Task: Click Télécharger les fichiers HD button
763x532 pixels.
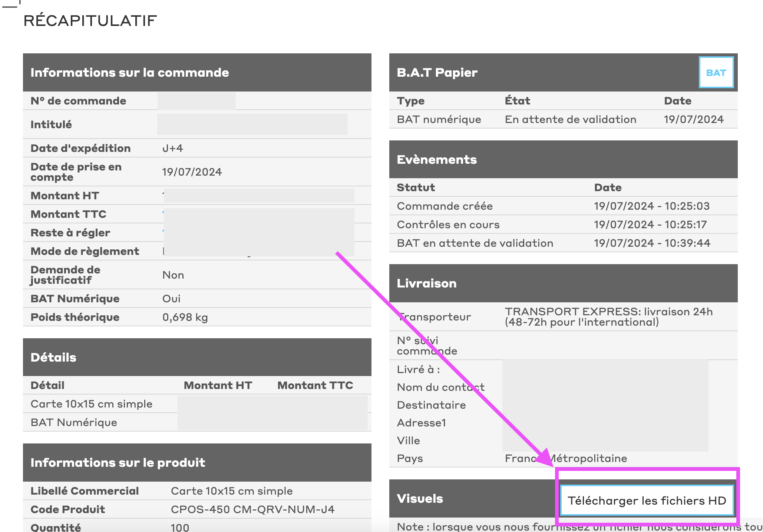Action: [x=647, y=501]
